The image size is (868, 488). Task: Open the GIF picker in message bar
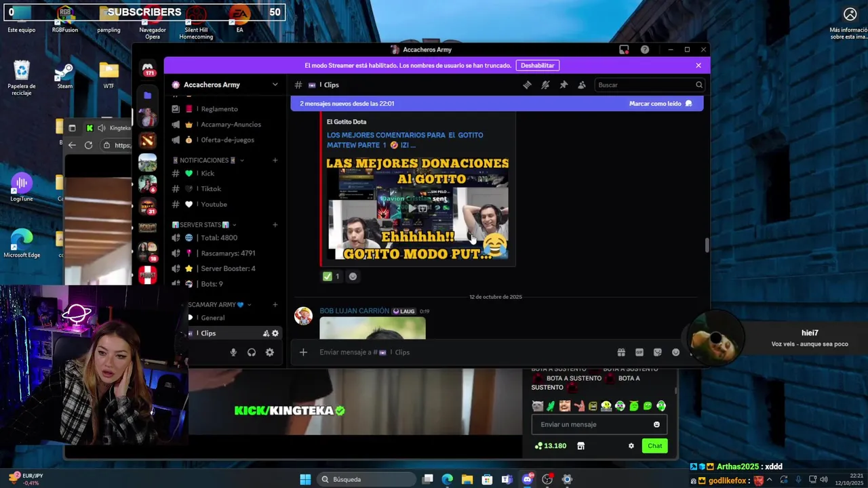click(x=639, y=352)
